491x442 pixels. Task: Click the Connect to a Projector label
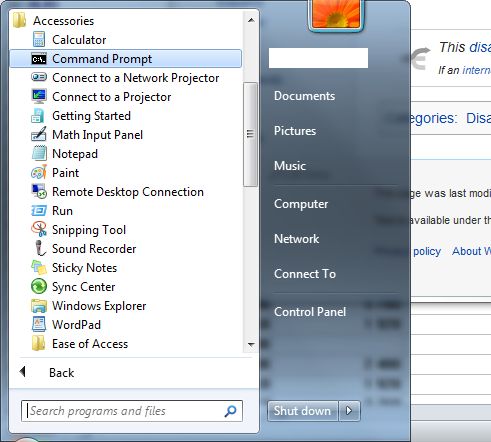(x=112, y=97)
